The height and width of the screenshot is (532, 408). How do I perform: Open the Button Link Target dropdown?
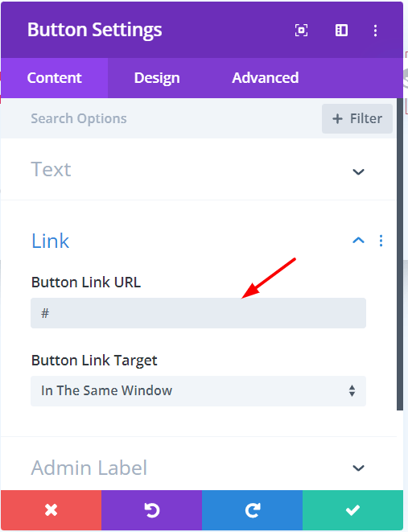coord(199,391)
